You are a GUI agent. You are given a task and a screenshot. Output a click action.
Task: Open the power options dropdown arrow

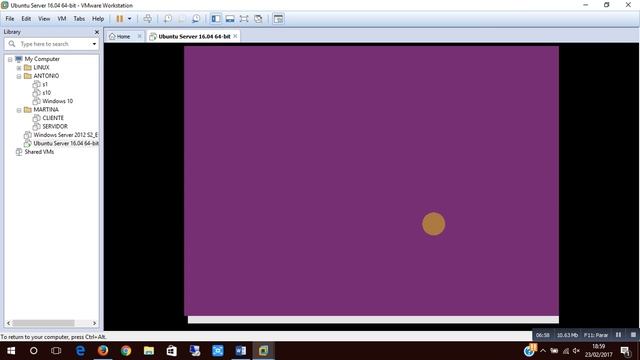coord(129,19)
